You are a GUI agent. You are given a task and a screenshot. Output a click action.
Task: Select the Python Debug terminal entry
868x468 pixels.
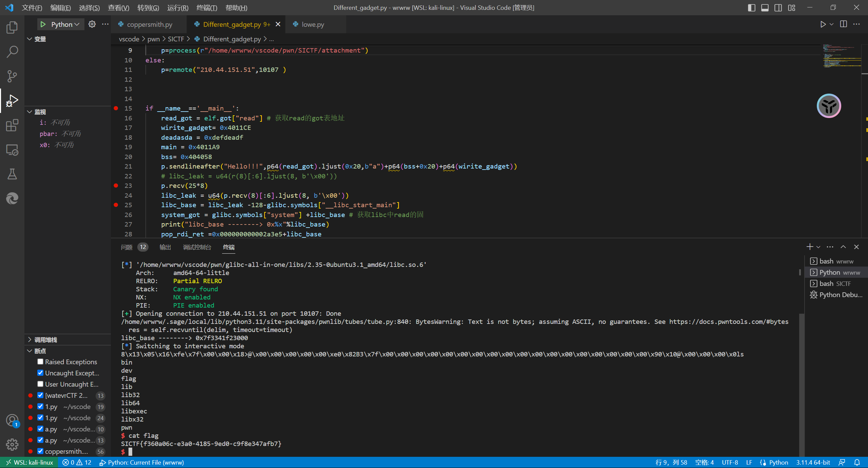tap(836, 295)
